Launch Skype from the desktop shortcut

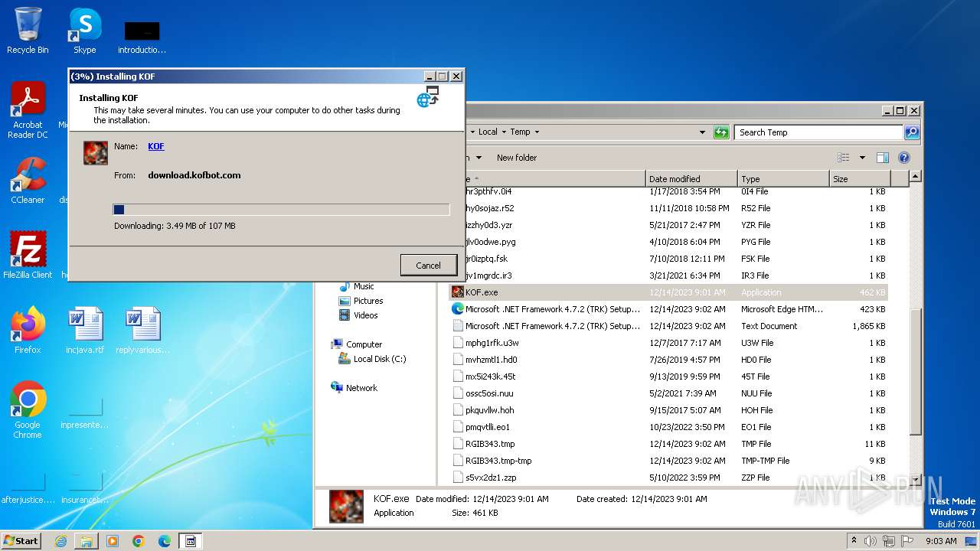tap(85, 31)
